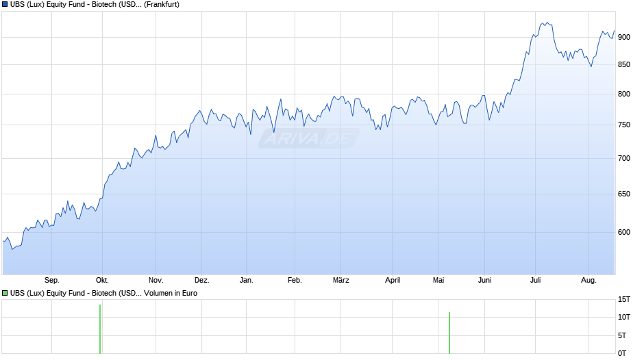Click the 'Aug.' month label
The image size is (644, 360).
coord(589,281)
